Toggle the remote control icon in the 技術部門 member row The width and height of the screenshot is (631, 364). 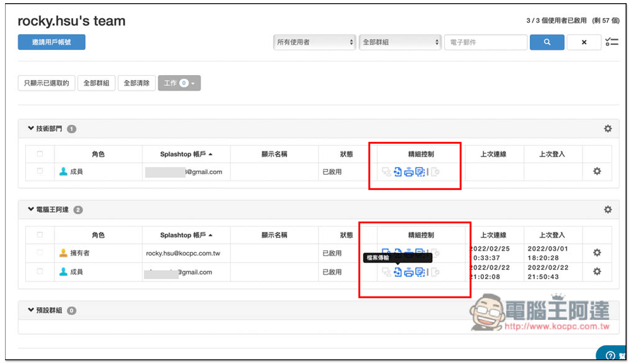(x=386, y=172)
